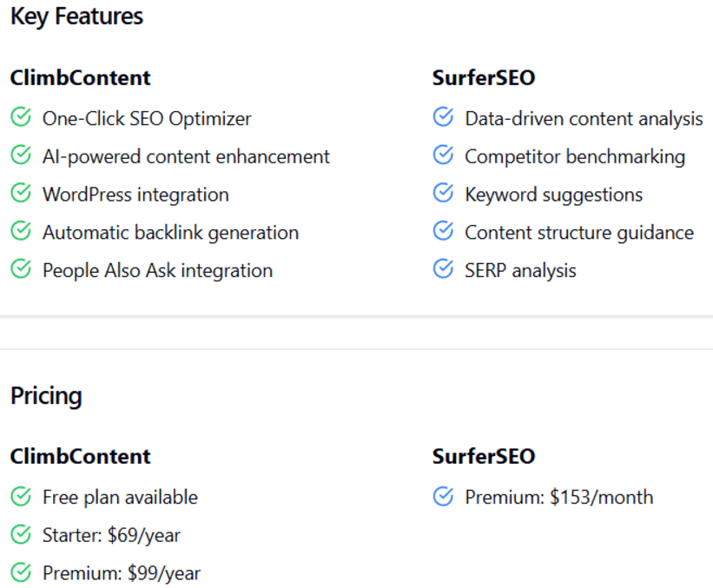
Task: Click the blue check icon beside Premium: $153/month
Action: pyautogui.click(x=444, y=497)
